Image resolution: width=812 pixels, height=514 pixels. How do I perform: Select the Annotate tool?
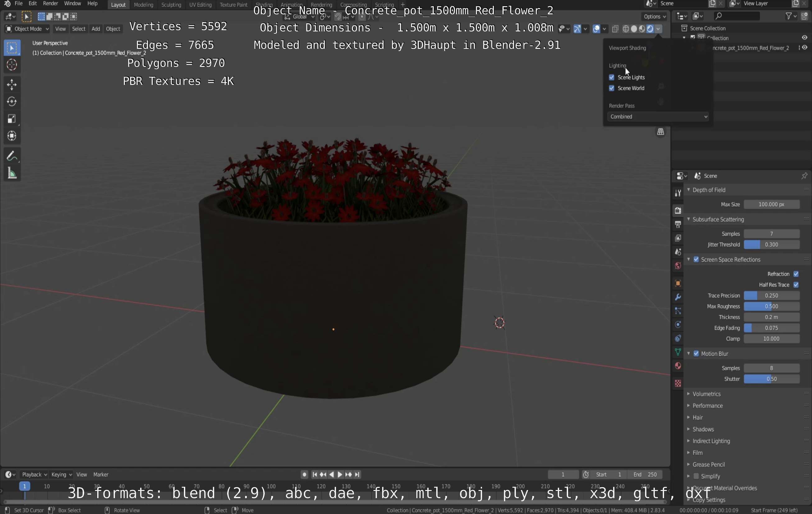12,156
